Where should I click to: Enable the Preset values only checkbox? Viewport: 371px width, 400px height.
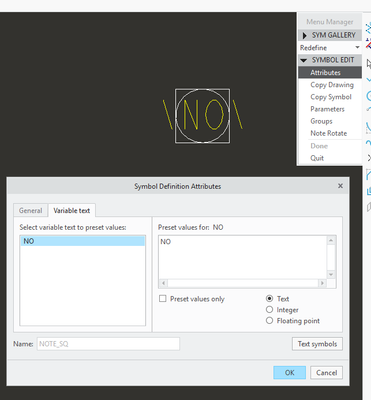163,298
